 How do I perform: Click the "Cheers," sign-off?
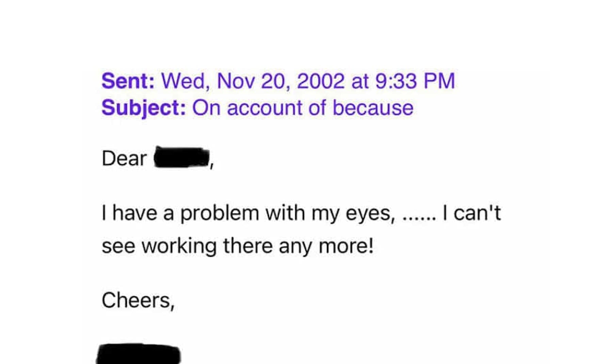coord(138,300)
